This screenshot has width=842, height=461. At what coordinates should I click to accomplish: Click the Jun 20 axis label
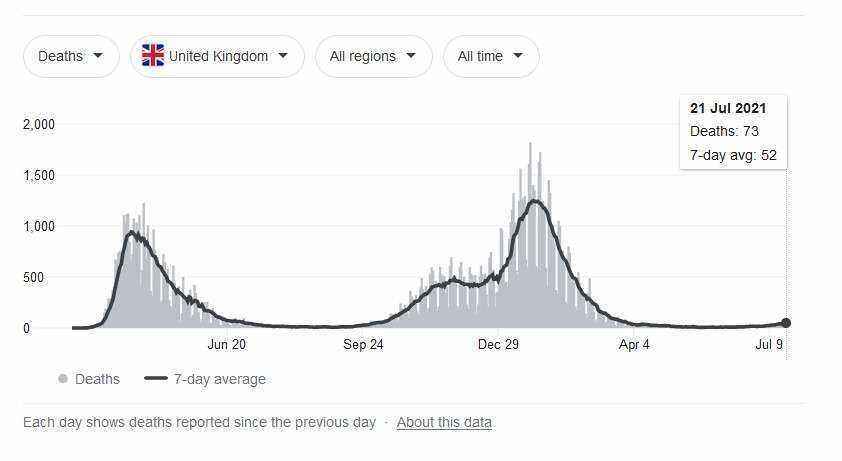pos(227,344)
